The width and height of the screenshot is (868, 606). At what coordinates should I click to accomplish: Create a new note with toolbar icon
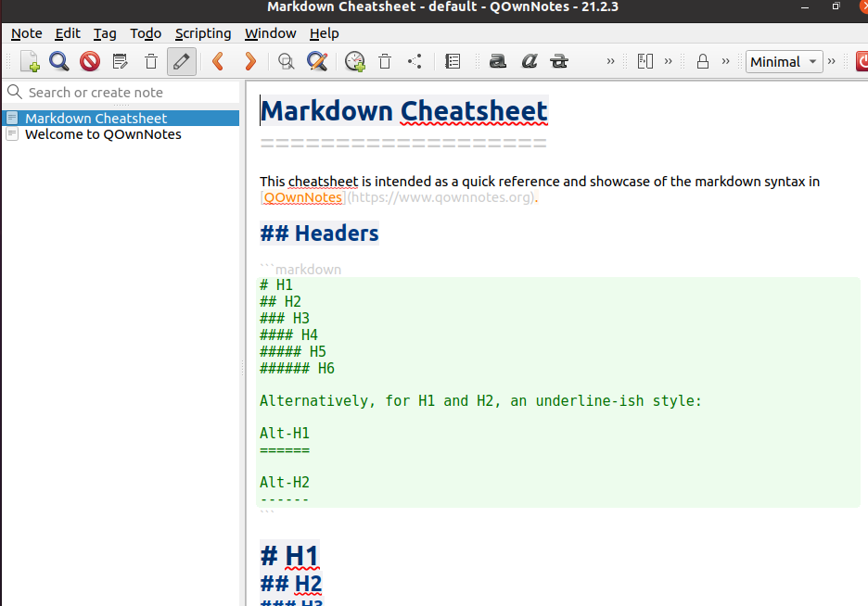(30, 61)
